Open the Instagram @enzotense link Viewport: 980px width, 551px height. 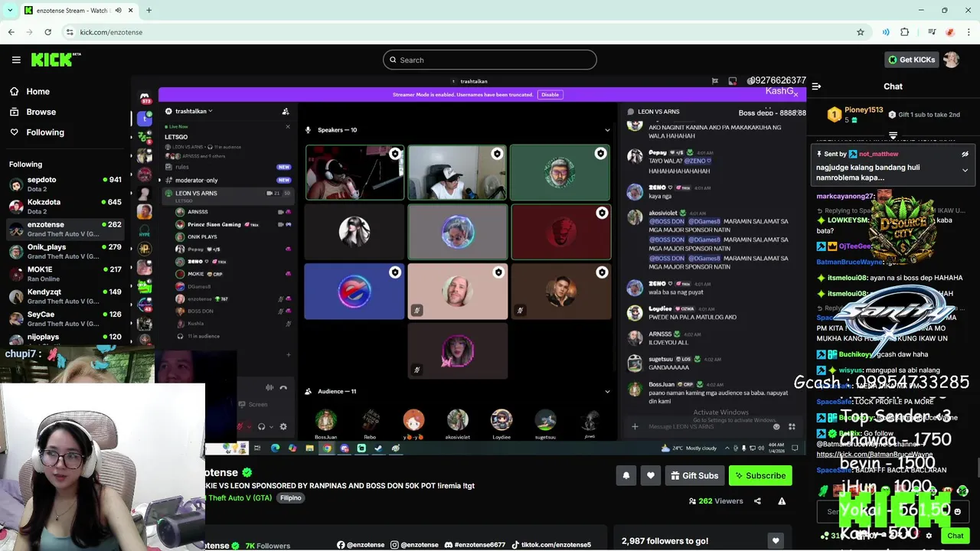click(414, 545)
